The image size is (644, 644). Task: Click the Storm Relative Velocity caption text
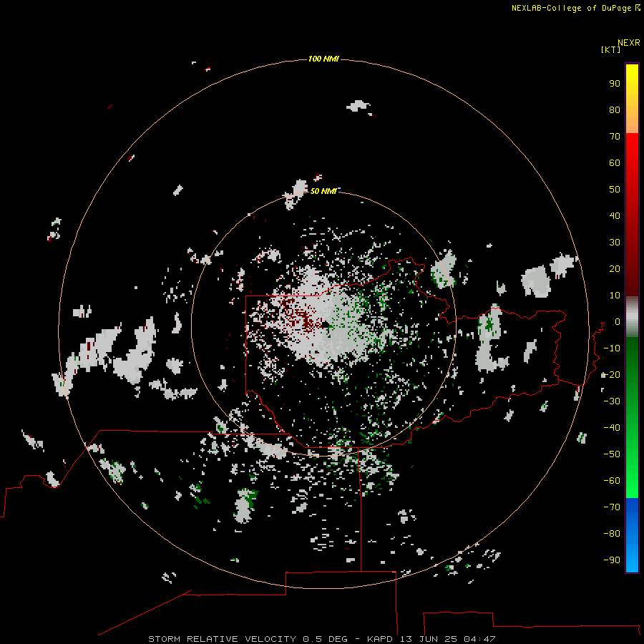tap(321, 639)
